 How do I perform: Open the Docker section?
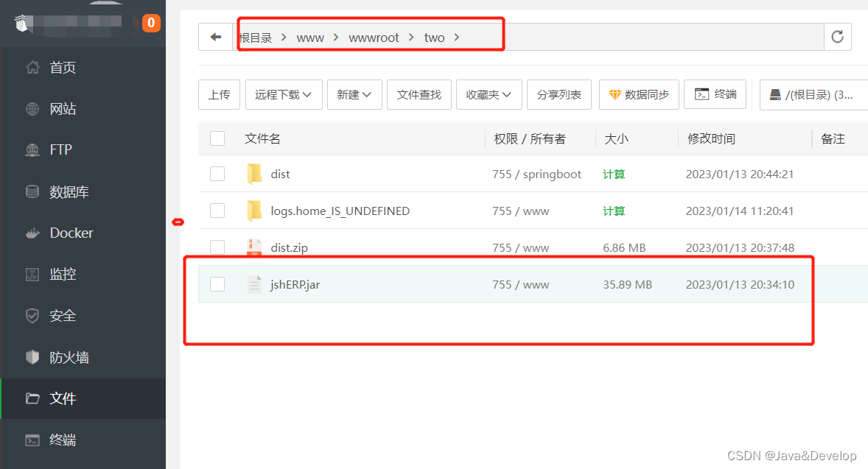71,233
